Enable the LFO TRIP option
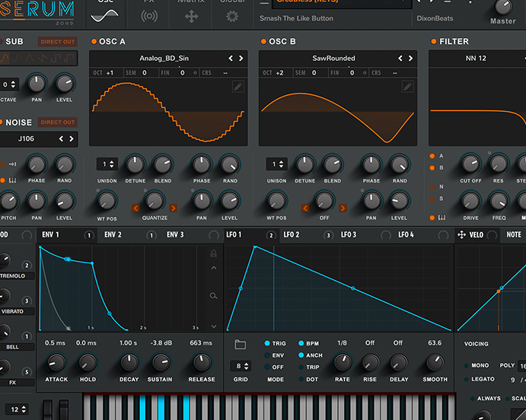This screenshot has height=420, width=526. pyautogui.click(x=301, y=367)
